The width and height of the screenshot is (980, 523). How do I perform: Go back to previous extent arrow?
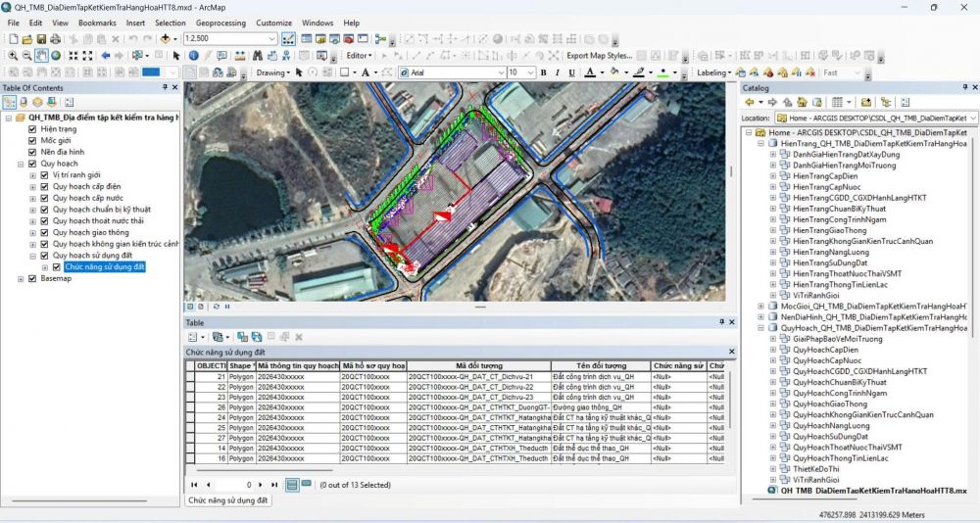coord(106,56)
